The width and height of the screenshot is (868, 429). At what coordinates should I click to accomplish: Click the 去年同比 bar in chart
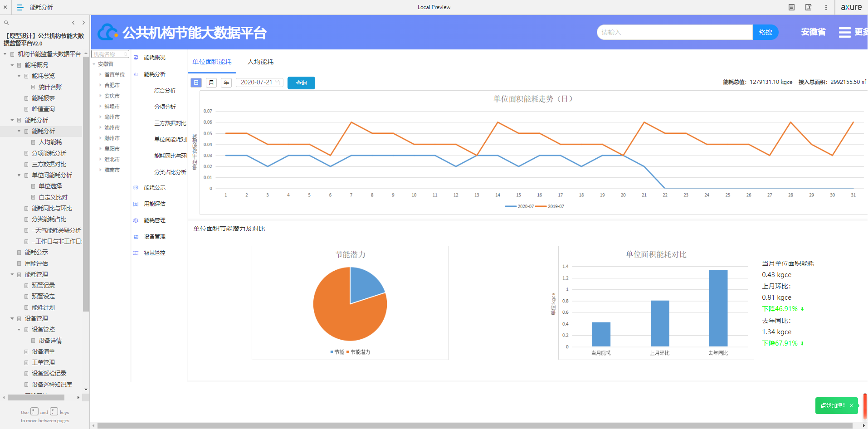718,308
